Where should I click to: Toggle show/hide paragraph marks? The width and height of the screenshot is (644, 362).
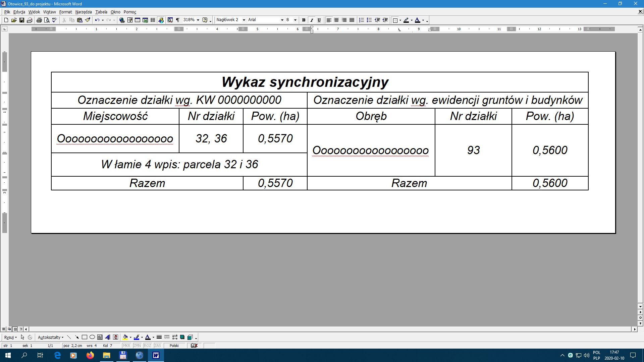coord(178,20)
